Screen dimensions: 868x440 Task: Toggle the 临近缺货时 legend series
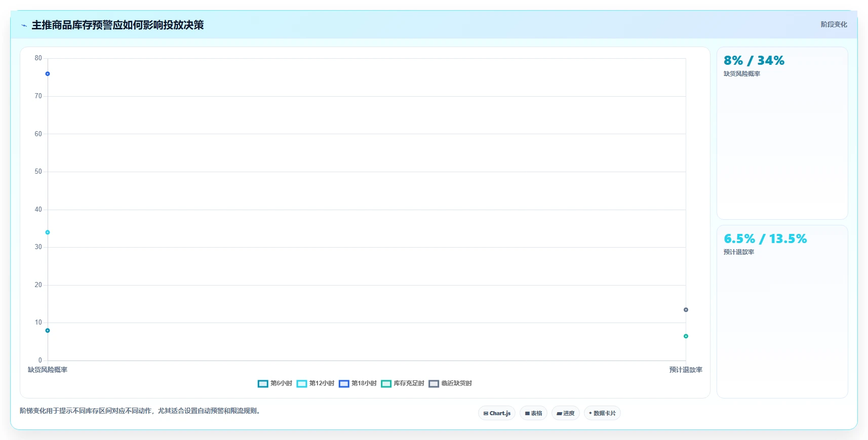click(450, 383)
